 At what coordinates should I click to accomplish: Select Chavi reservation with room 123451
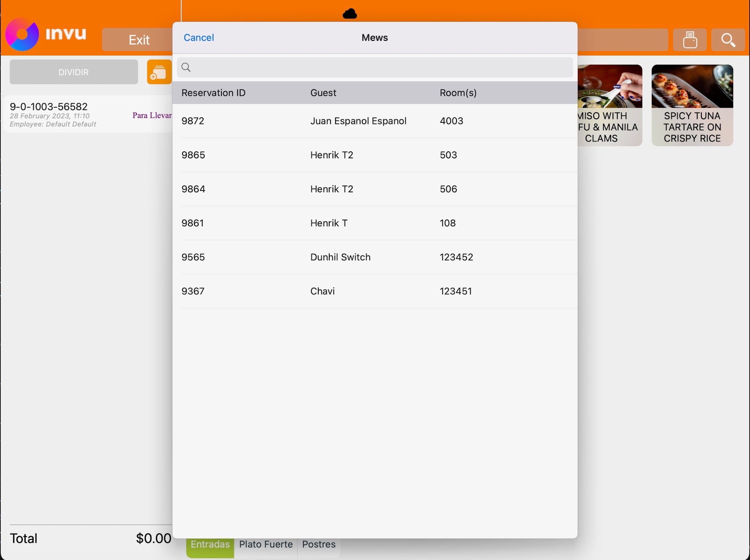pos(375,291)
